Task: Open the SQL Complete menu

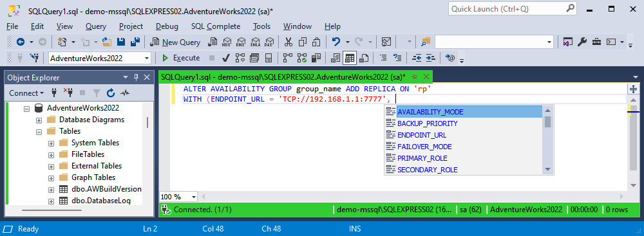Action: pos(216,26)
